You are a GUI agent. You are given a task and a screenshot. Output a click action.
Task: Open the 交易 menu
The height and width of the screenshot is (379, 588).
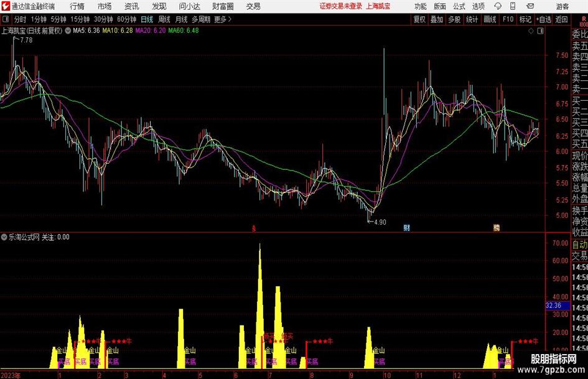coord(253,6)
